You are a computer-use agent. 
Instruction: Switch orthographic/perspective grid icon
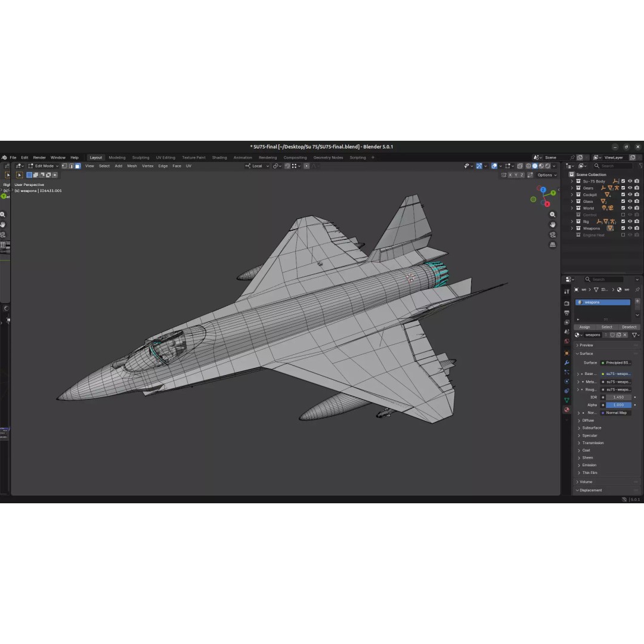click(553, 244)
